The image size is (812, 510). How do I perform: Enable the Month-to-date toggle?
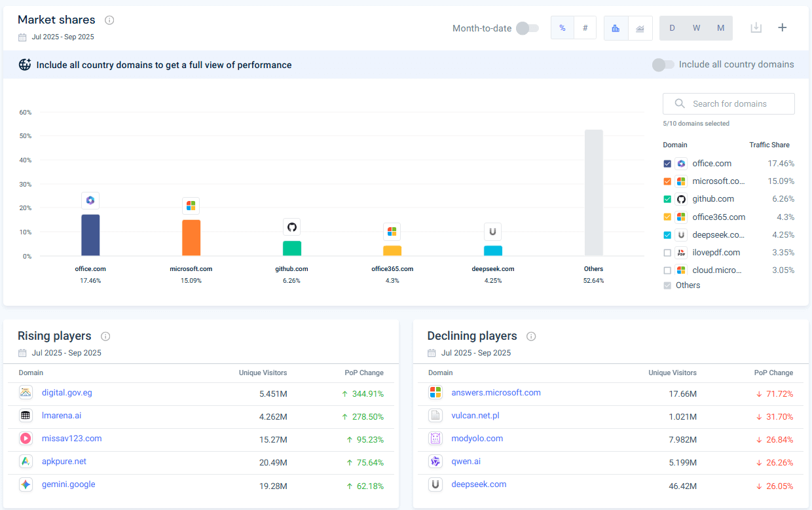[x=526, y=28]
